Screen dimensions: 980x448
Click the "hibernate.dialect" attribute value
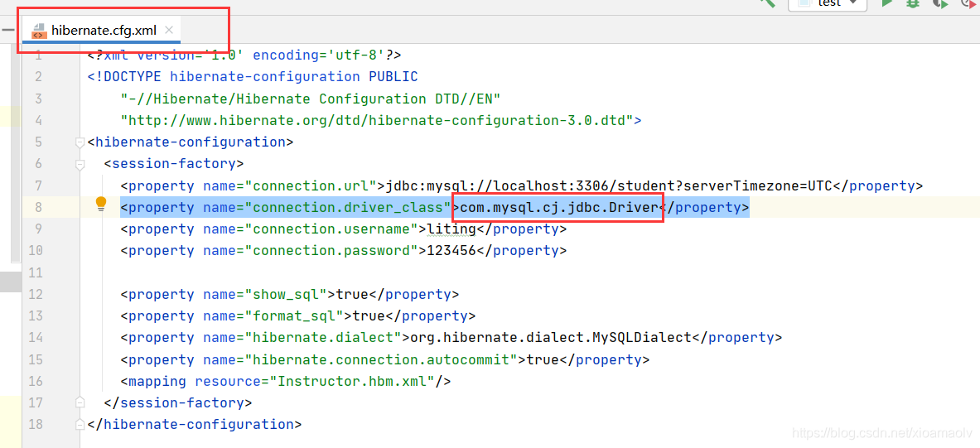click(324, 337)
